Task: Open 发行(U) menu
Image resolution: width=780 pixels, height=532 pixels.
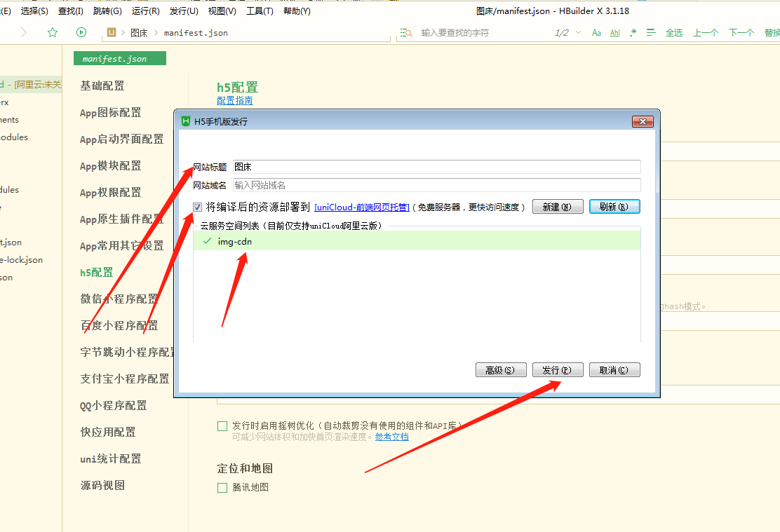Action: [x=184, y=11]
